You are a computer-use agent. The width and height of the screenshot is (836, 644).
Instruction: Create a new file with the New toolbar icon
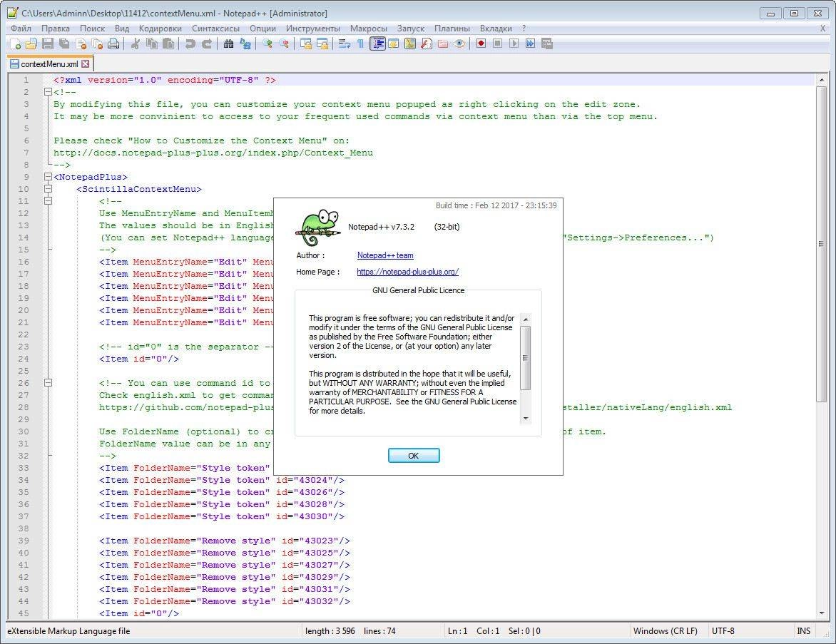16,44
